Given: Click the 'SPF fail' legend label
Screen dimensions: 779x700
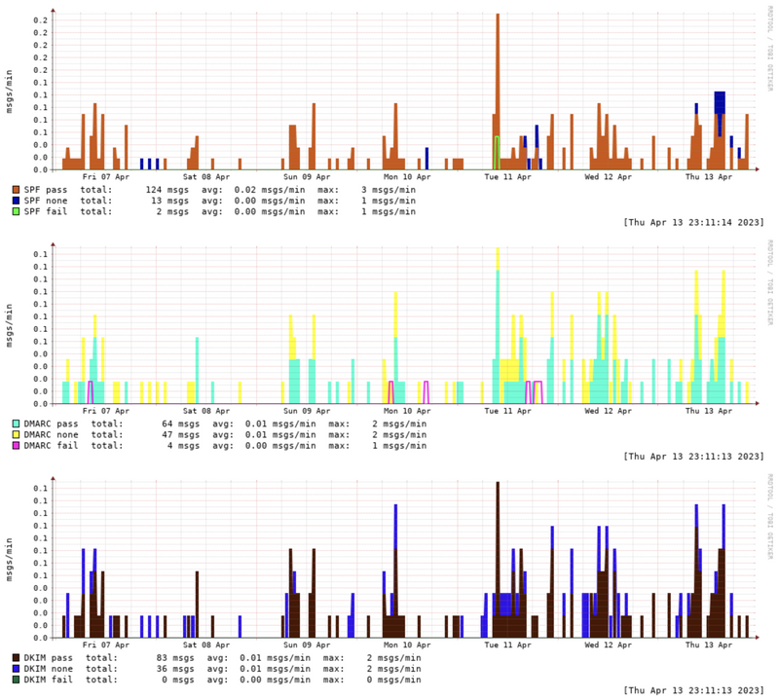Looking at the screenshot, I should coord(45,211).
